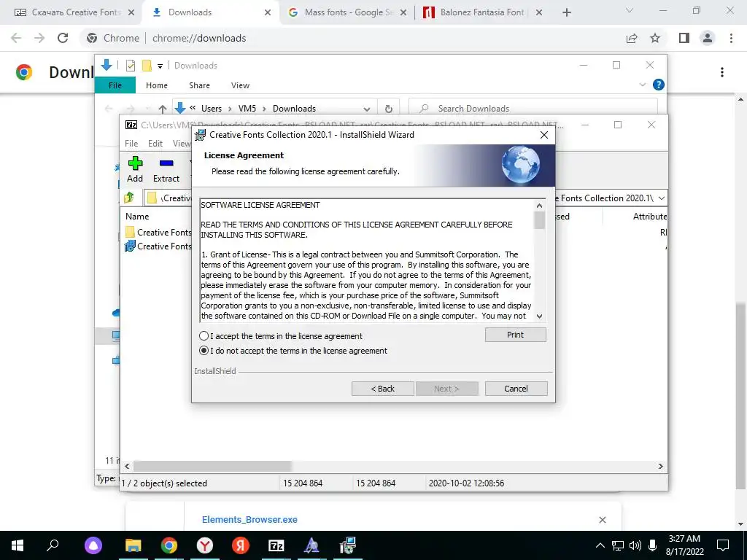Screen dimensions: 747x560
Task: Expand the Explorer ribbon chevron
Action: click(642, 85)
